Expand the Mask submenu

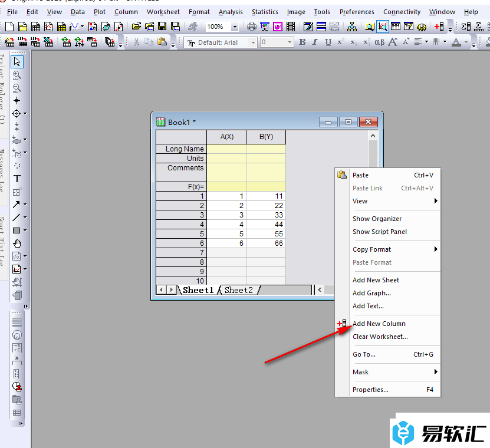tap(436, 372)
